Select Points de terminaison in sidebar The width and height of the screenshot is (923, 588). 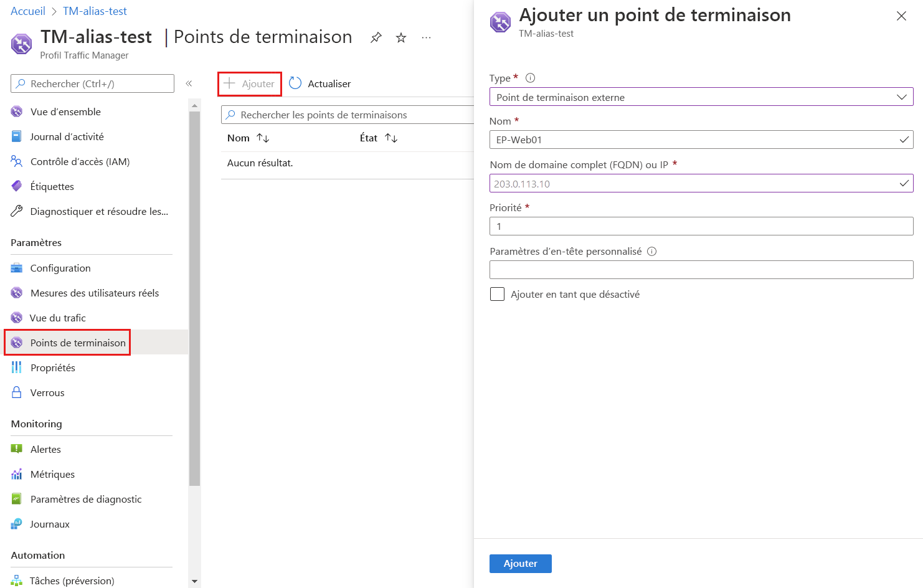click(x=77, y=343)
